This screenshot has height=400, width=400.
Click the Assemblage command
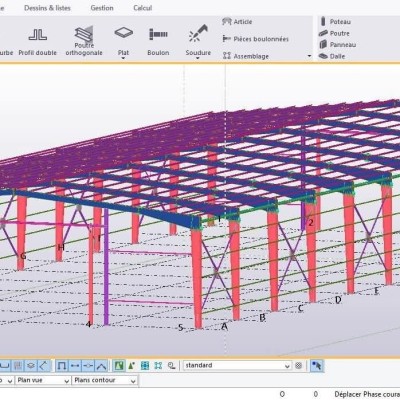[246, 56]
